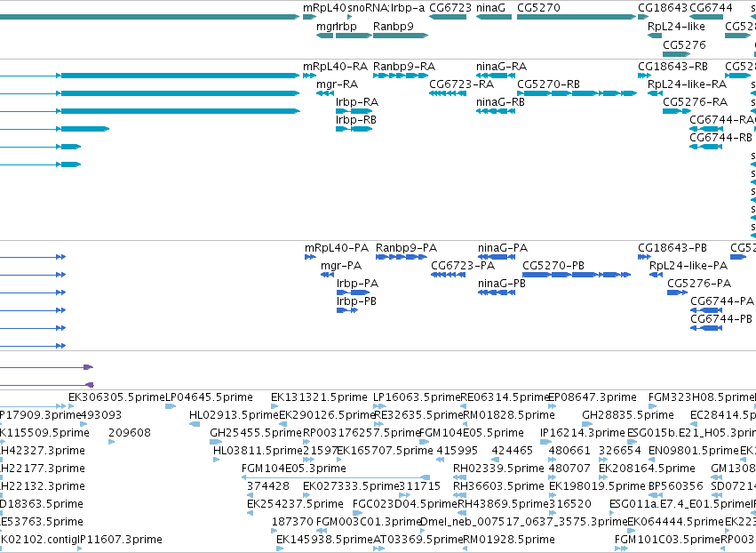Click the CG5276-RA transcript label

point(696,102)
